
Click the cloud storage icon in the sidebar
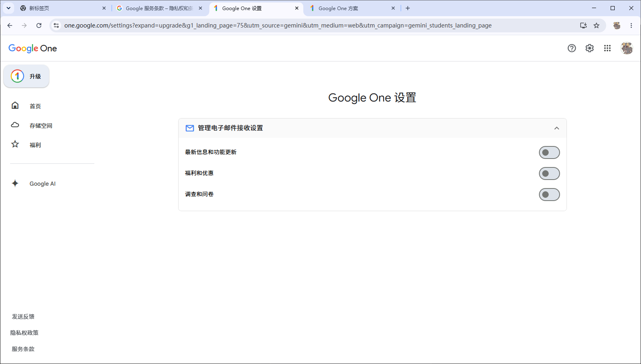15,125
